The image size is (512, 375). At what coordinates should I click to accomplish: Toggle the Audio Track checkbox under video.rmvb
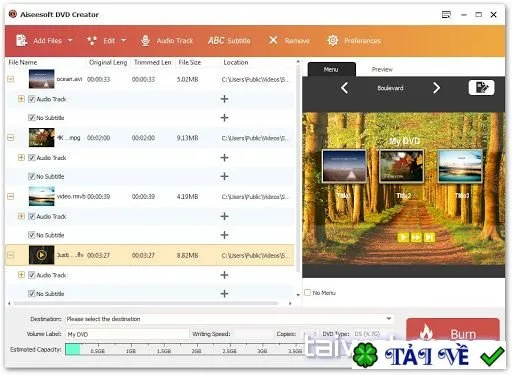click(x=32, y=216)
